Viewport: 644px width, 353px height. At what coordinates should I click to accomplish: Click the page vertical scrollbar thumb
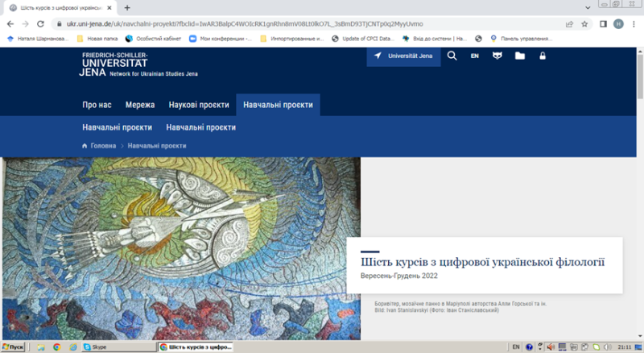click(x=640, y=76)
